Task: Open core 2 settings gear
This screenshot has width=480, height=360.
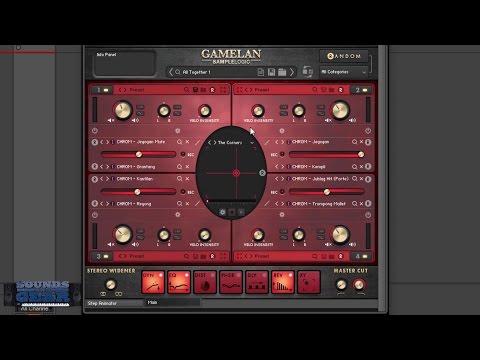Action: point(282,131)
